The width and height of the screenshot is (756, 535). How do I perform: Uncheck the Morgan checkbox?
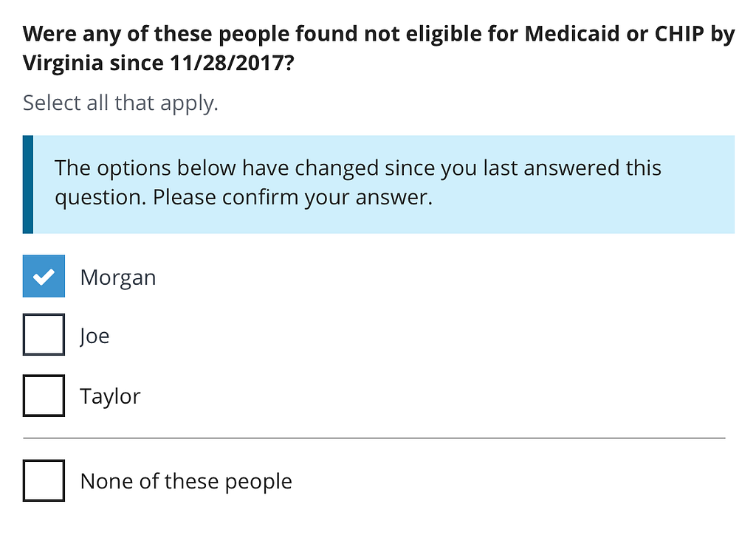click(x=44, y=276)
